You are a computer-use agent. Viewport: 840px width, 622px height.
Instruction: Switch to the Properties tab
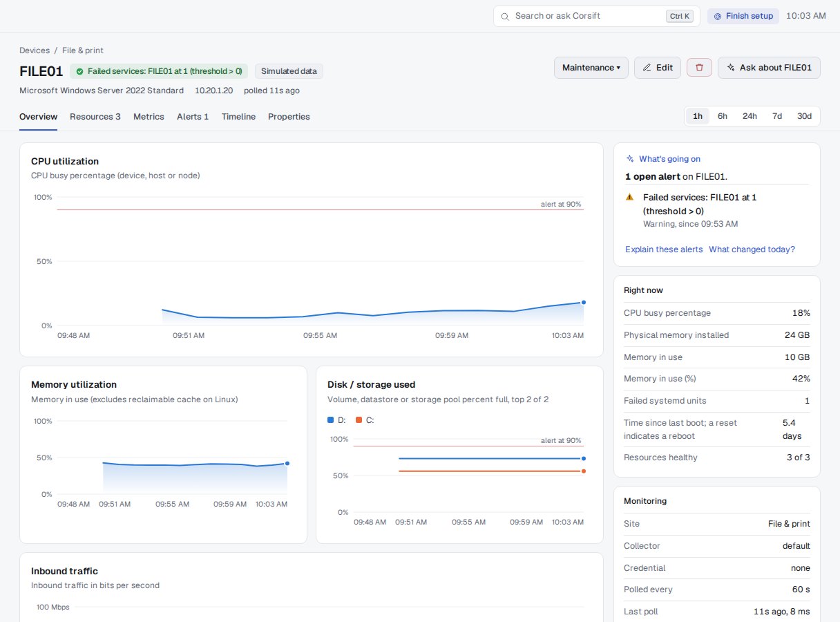289,117
